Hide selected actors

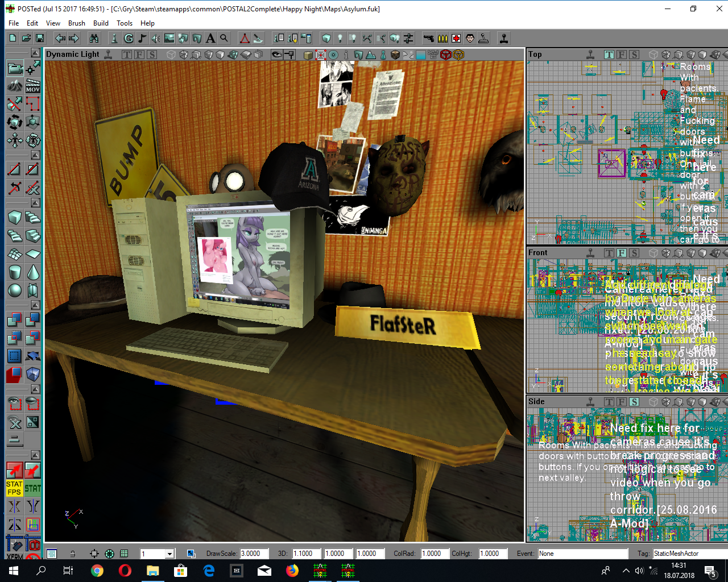pyautogui.click(x=33, y=404)
